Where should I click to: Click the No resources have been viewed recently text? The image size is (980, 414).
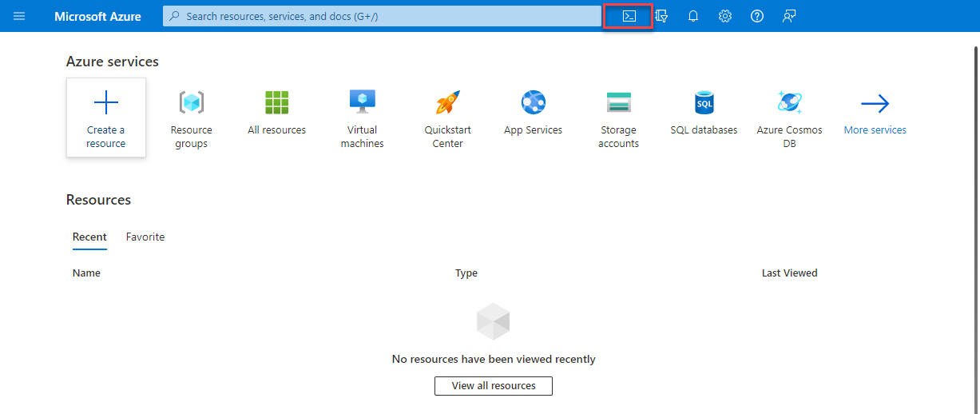(x=494, y=360)
